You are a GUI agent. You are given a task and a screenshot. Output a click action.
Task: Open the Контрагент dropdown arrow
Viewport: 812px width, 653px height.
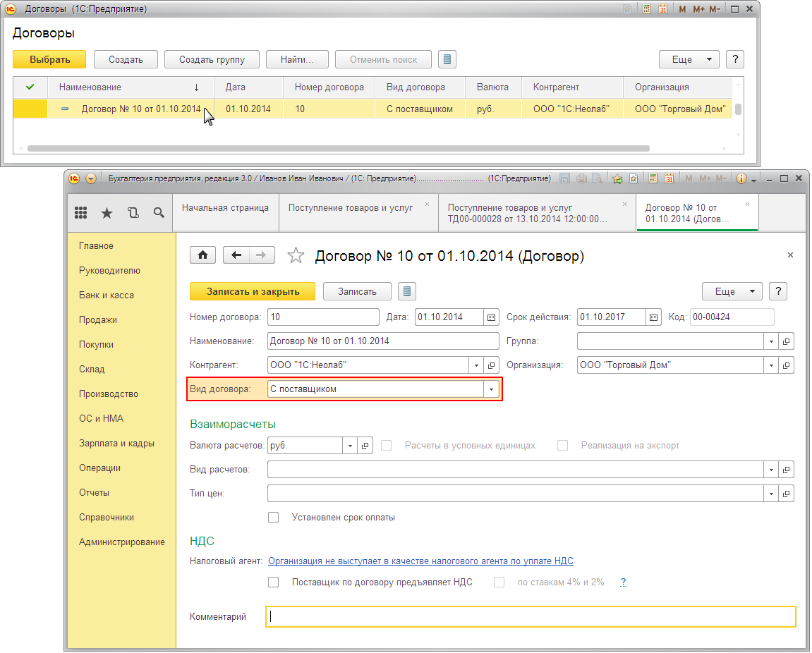(476, 365)
